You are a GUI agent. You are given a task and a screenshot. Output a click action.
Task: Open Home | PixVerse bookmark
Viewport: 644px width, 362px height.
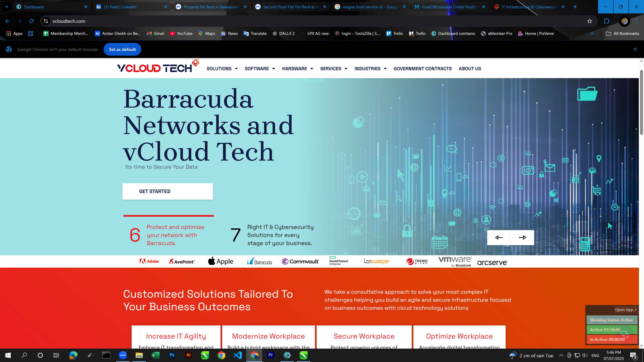536,34
